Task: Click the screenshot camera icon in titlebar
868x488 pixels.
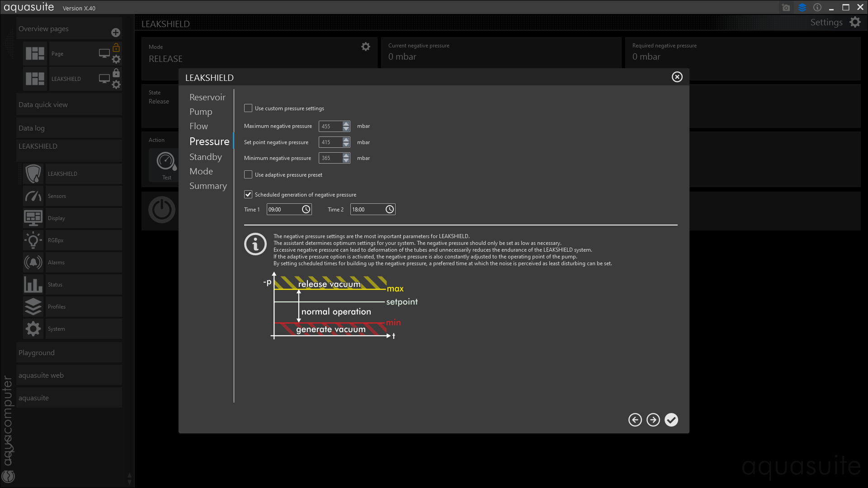Action: (786, 8)
